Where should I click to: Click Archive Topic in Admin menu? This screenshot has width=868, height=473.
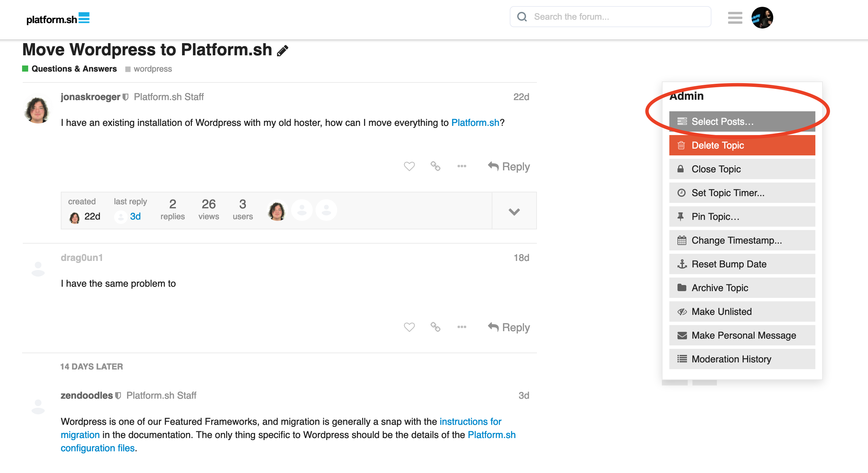[x=742, y=288]
